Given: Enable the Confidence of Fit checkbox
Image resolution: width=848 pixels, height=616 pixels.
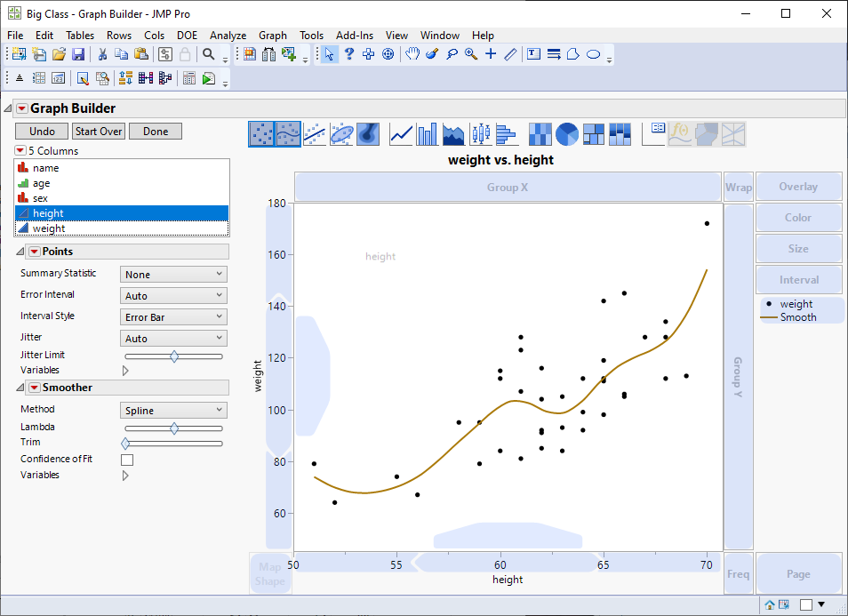Looking at the screenshot, I should click(126, 460).
